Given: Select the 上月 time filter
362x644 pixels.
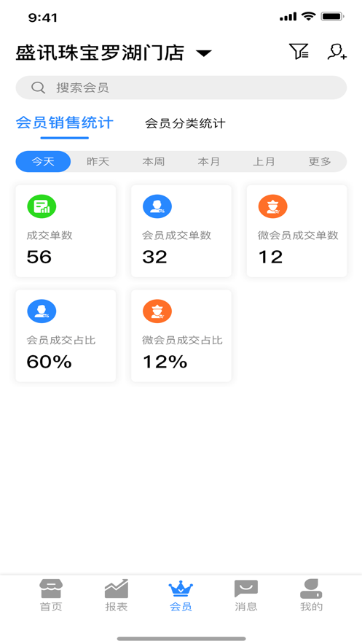Looking at the screenshot, I should coord(264,161).
